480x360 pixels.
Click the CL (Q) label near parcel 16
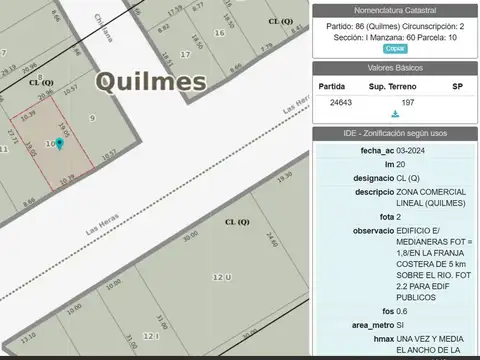coord(281,21)
